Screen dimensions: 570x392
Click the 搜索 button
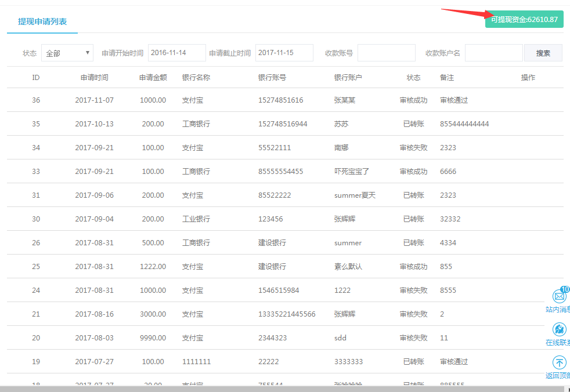[x=543, y=53]
